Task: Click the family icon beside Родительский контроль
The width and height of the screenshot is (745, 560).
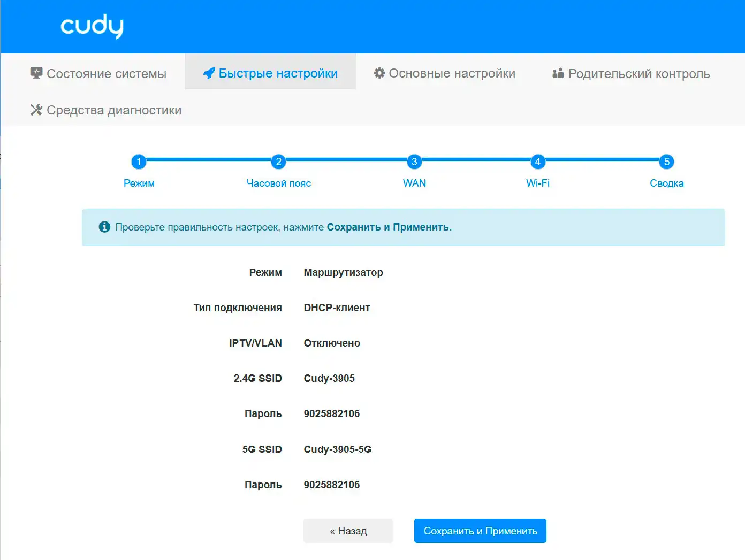Action: (558, 73)
